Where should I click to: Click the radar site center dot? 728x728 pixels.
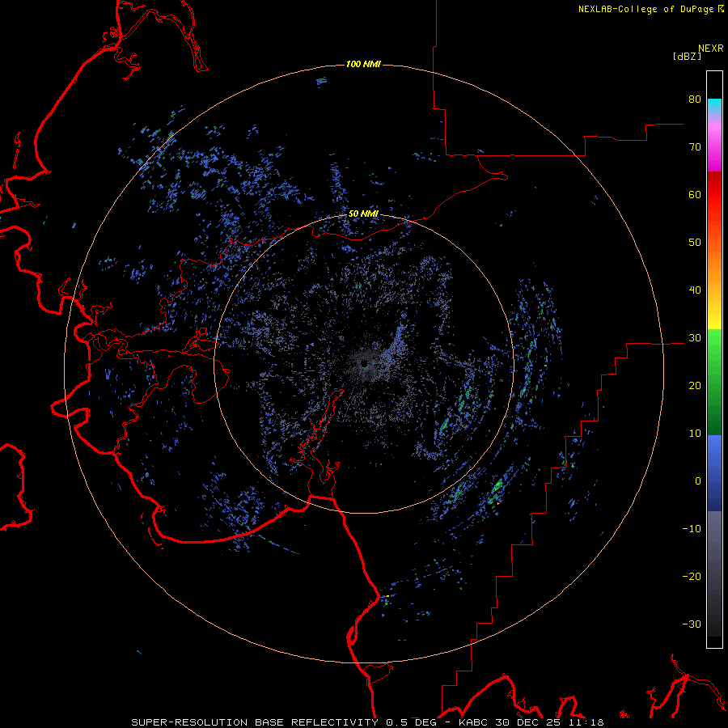point(364,363)
